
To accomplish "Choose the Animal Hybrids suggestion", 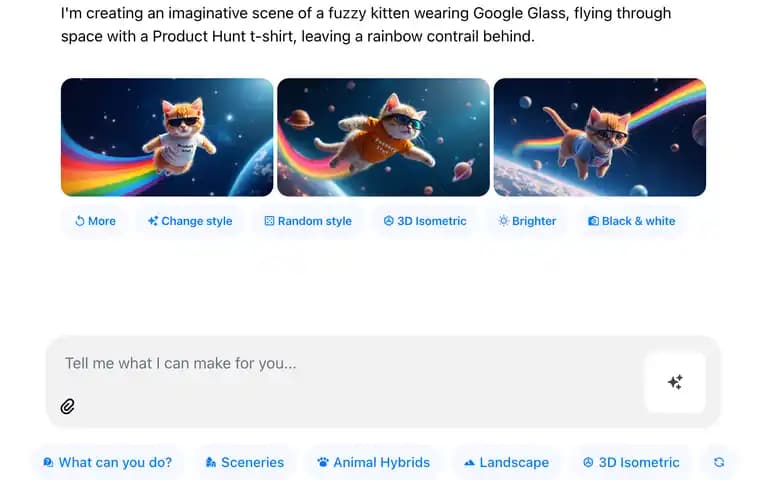I will click(374, 462).
